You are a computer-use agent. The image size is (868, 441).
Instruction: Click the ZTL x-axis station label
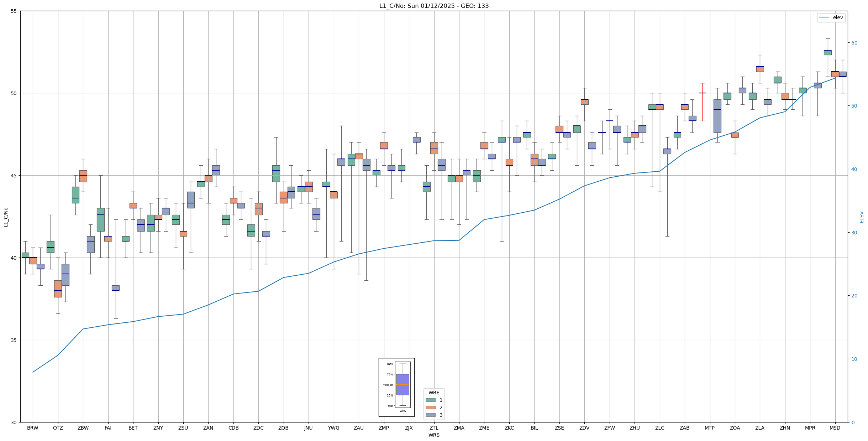(434, 428)
